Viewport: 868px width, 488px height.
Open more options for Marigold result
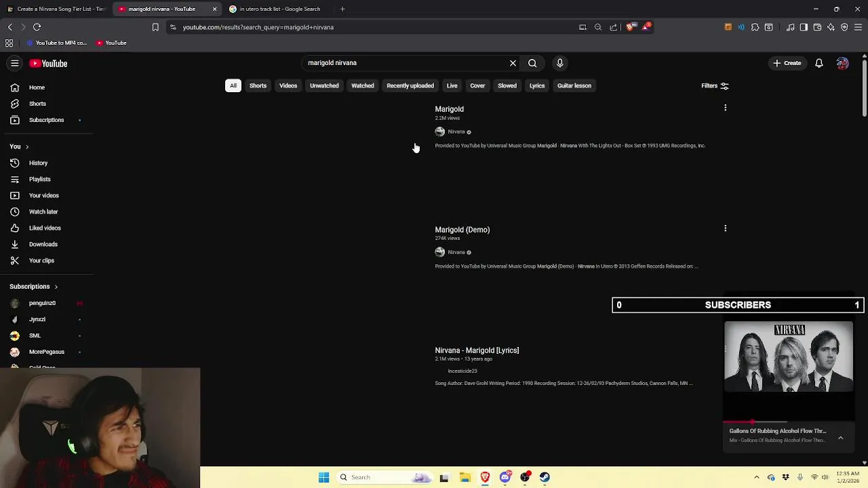tap(725, 108)
